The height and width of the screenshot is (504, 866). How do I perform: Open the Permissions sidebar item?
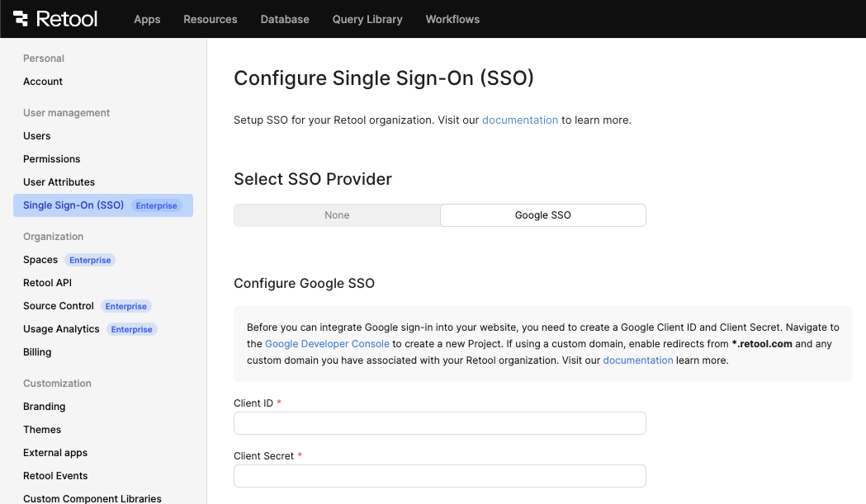point(52,159)
